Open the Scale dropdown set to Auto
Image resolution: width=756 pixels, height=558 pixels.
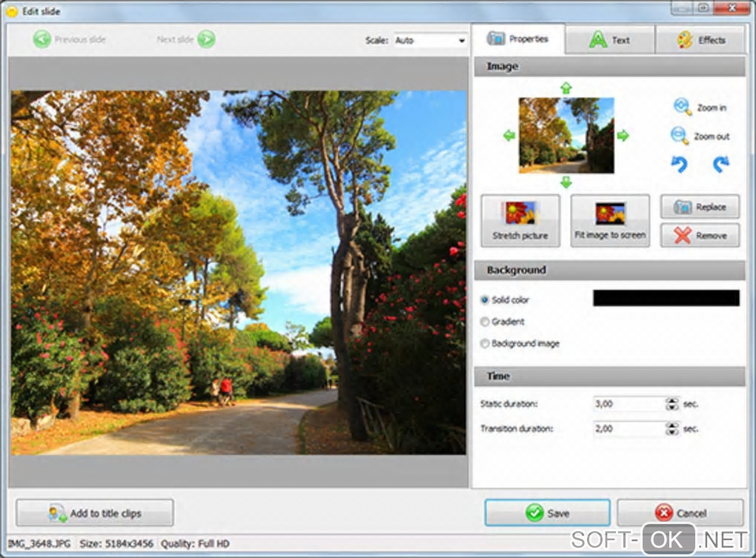coord(430,41)
